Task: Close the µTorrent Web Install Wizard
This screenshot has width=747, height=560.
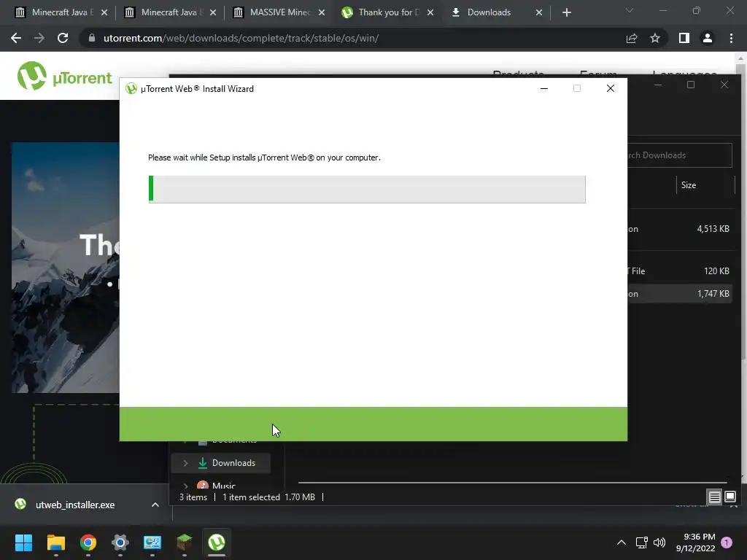Action: (x=611, y=88)
